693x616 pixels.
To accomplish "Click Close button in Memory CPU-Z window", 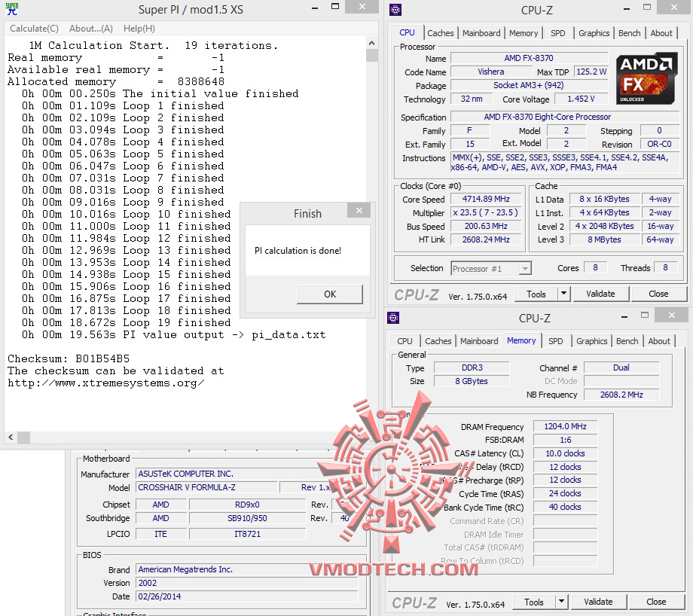I will (x=656, y=602).
